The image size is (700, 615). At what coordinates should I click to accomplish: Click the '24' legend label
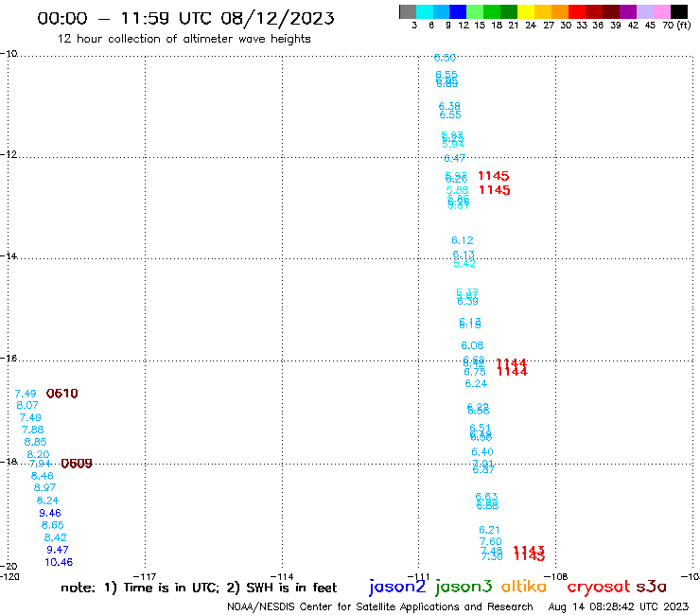[x=531, y=26]
